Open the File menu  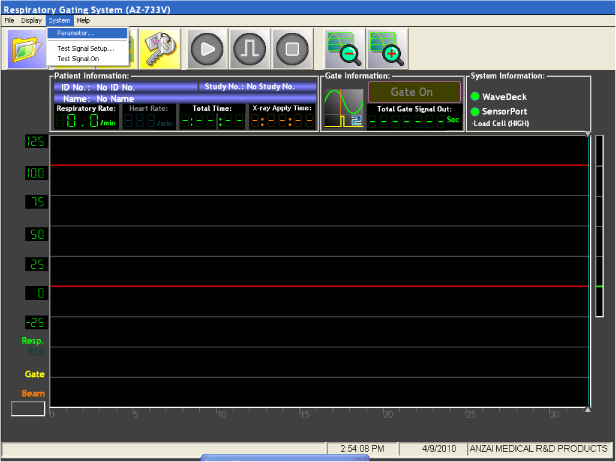tap(9, 20)
